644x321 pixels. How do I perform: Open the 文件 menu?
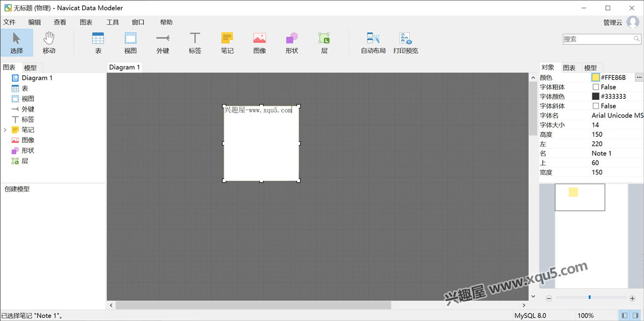click(10, 22)
